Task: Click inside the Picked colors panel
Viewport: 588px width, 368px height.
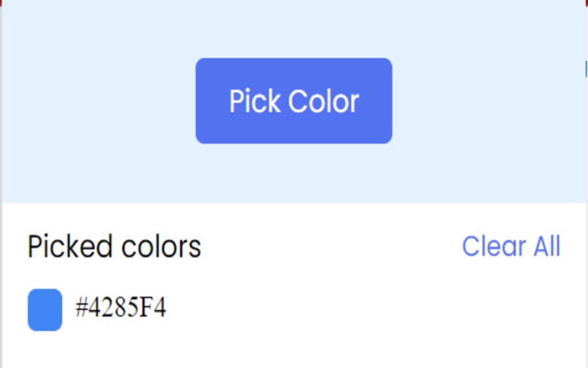Action: [288, 277]
